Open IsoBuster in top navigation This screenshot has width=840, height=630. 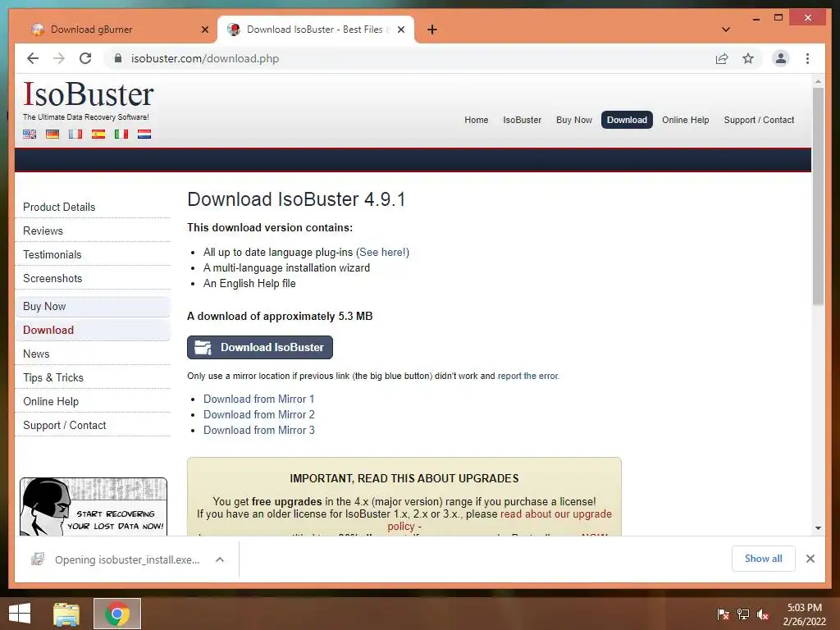(523, 120)
